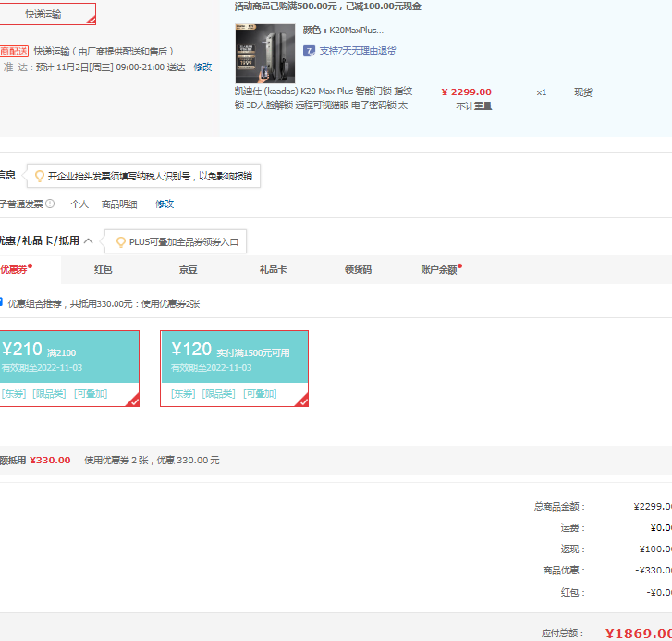Click the 返现 -¥100.00 row value
The width and height of the screenshot is (672, 641).
click(654, 549)
